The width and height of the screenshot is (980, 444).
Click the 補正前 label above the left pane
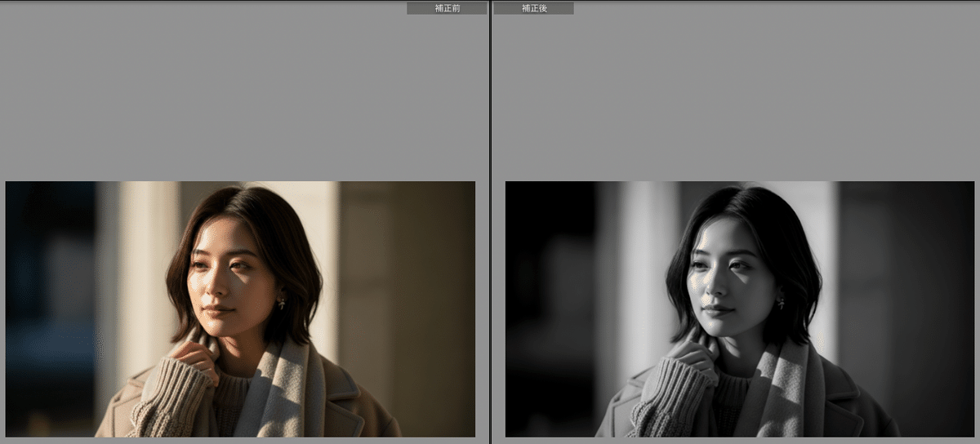click(447, 8)
